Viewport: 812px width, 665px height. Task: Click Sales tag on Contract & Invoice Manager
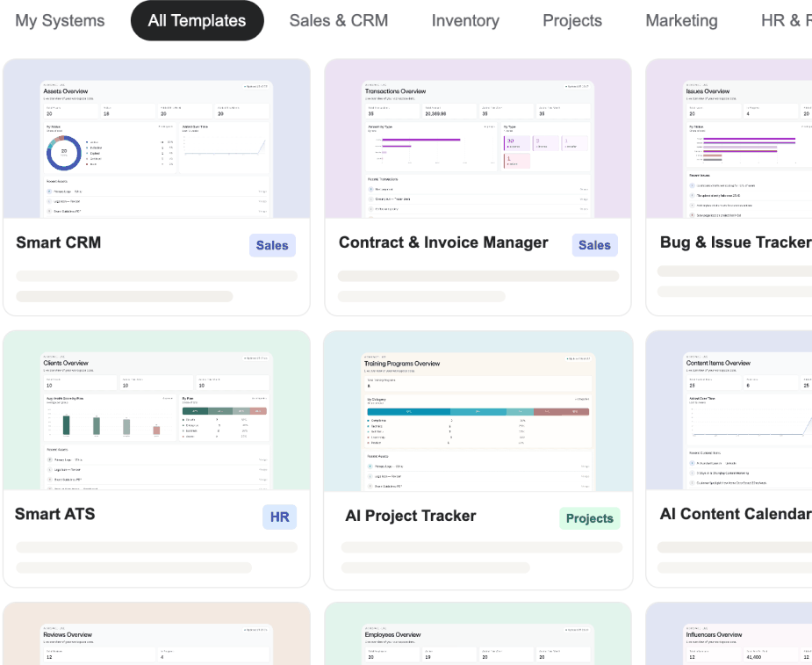click(594, 245)
